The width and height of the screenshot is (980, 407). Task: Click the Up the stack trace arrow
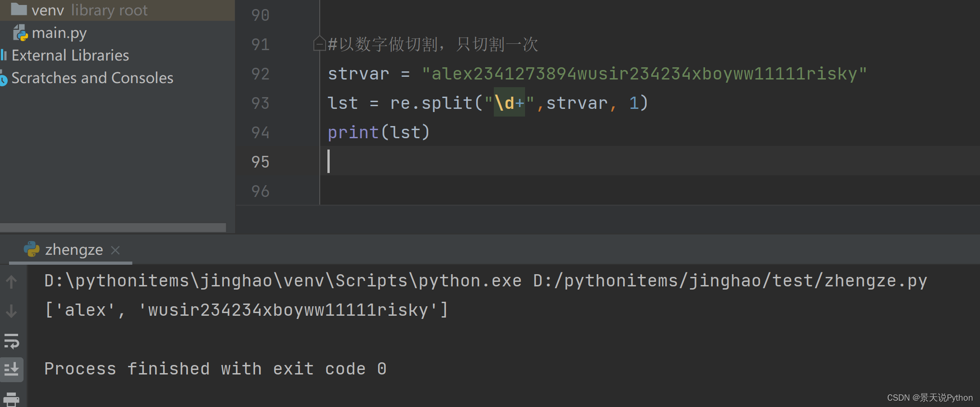(x=11, y=282)
